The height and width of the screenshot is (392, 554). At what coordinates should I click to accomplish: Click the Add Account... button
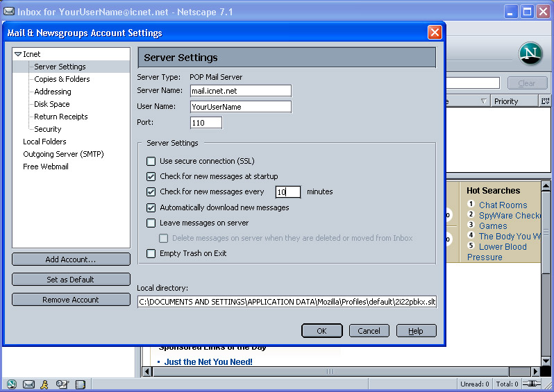pyautogui.click(x=71, y=259)
